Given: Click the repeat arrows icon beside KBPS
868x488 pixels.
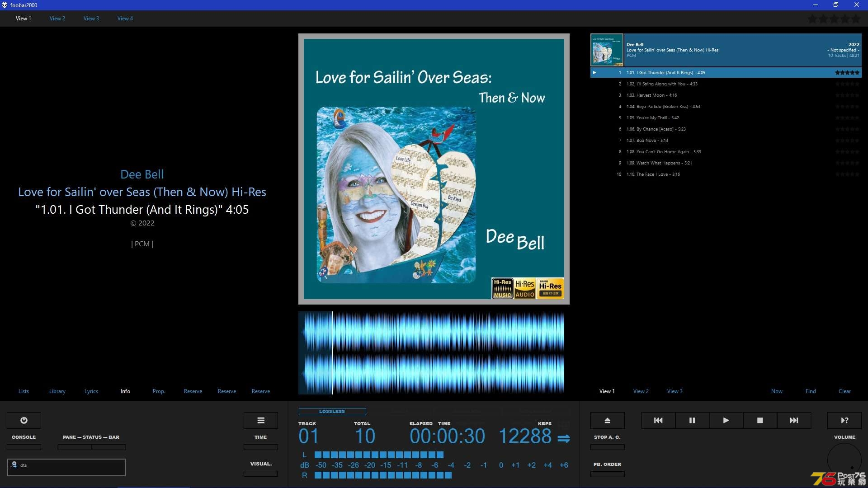Looking at the screenshot, I should (x=563, y=438).
